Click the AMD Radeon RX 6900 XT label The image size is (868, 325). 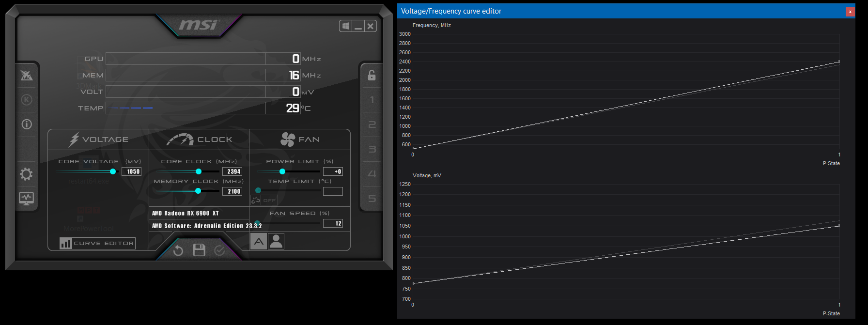tap(186, 213)
